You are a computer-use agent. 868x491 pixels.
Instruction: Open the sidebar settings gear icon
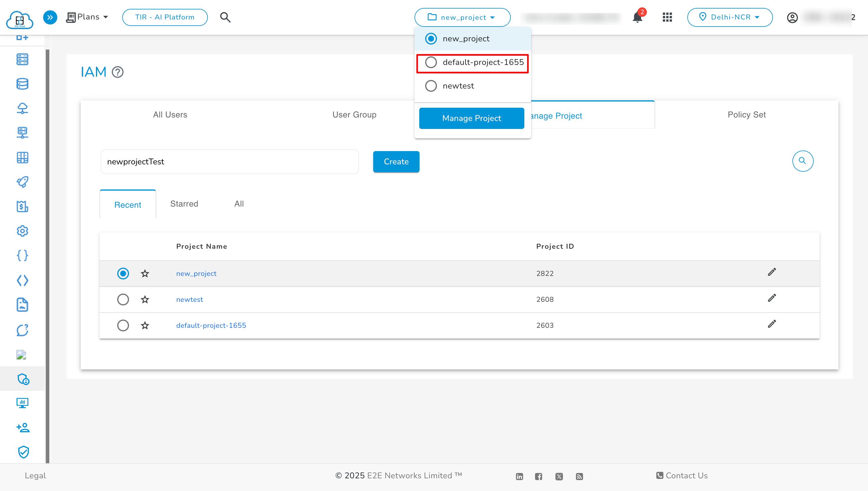click(x=22, y=231)
